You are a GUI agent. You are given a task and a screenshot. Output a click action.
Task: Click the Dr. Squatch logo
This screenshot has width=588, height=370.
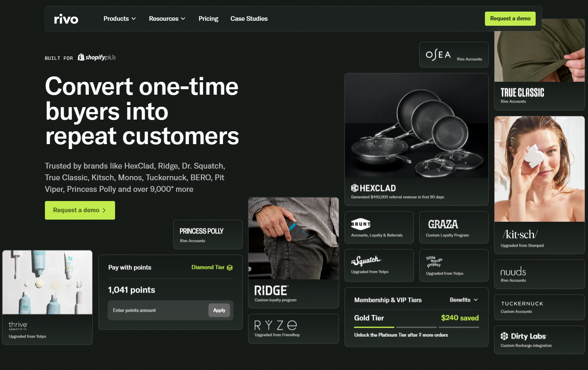pos(366,261)
